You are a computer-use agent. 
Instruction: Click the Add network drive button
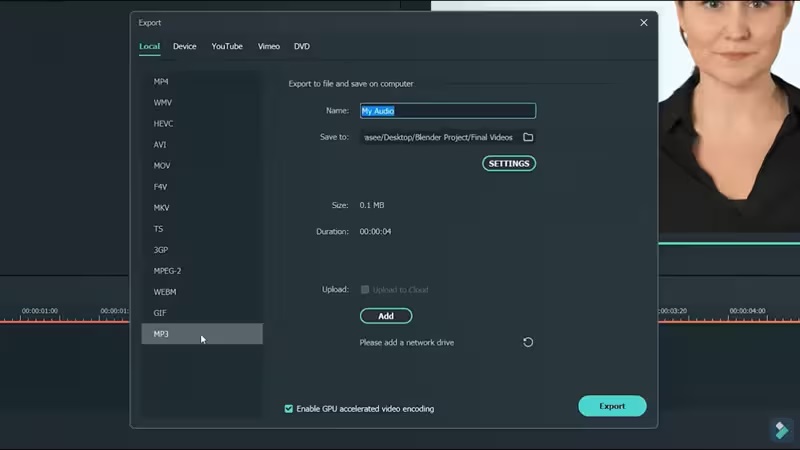tap(386, 316)
